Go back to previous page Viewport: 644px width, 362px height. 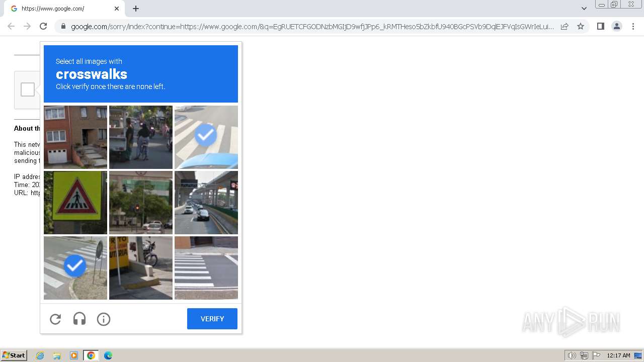click(11, 26)
